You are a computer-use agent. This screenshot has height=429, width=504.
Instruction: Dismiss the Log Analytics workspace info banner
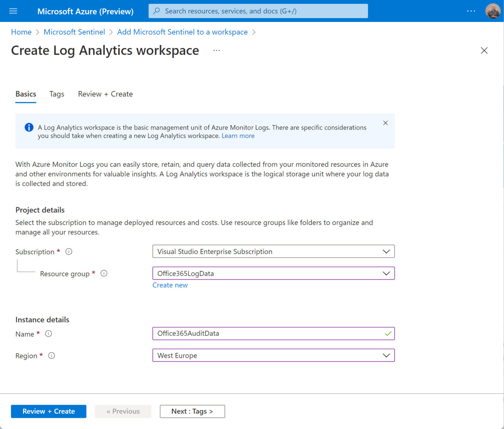385,123
